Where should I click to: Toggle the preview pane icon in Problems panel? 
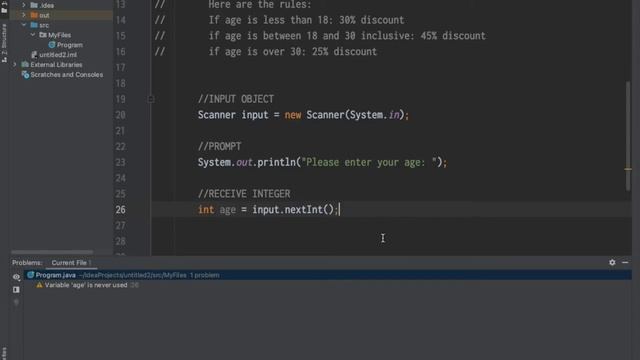pos(16,290)
